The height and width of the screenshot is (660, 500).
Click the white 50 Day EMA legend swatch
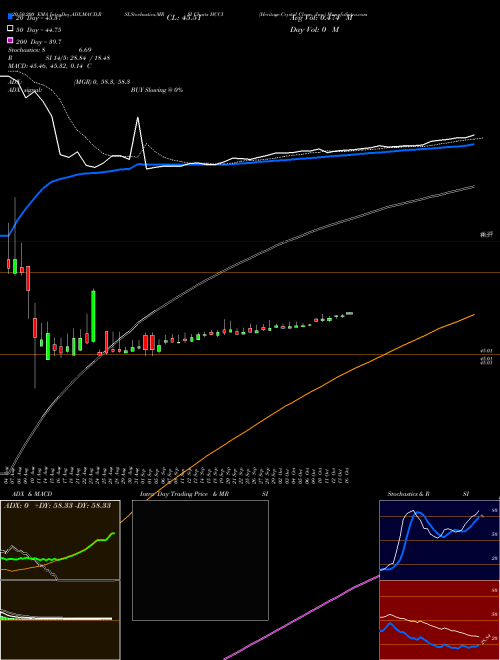(x=10, y=29)
